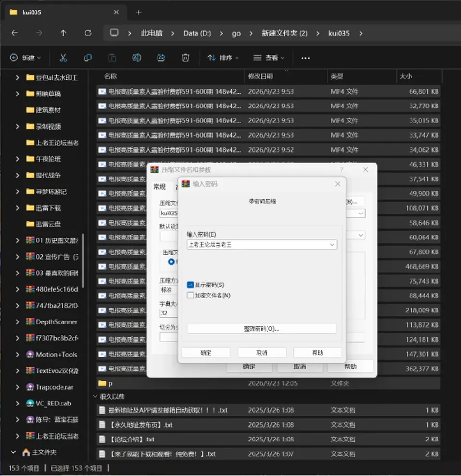461x476 pixels.
Task: Click the dictionary size field showing 32
Action: click(x=169, y=313)
